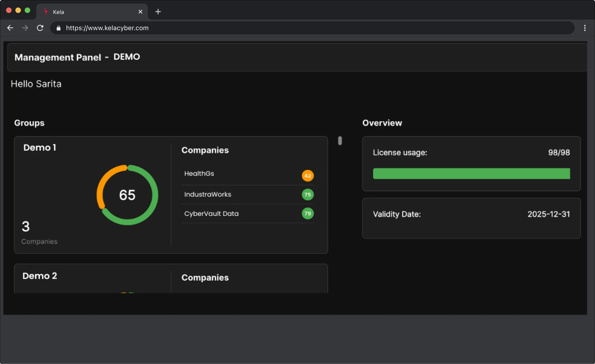Click the Groups section heading
595x364 pixels.
coord(29,123)
